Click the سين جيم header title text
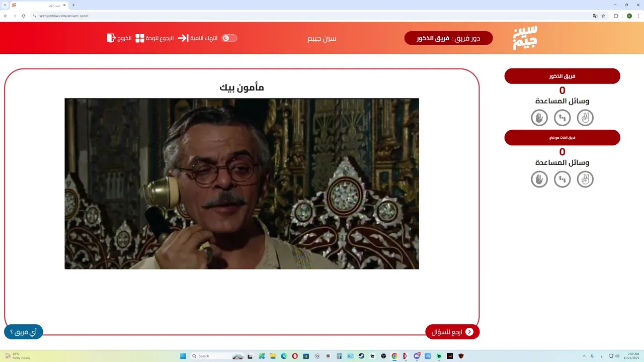Screen dimensions: 644x362 pos(322,38)
